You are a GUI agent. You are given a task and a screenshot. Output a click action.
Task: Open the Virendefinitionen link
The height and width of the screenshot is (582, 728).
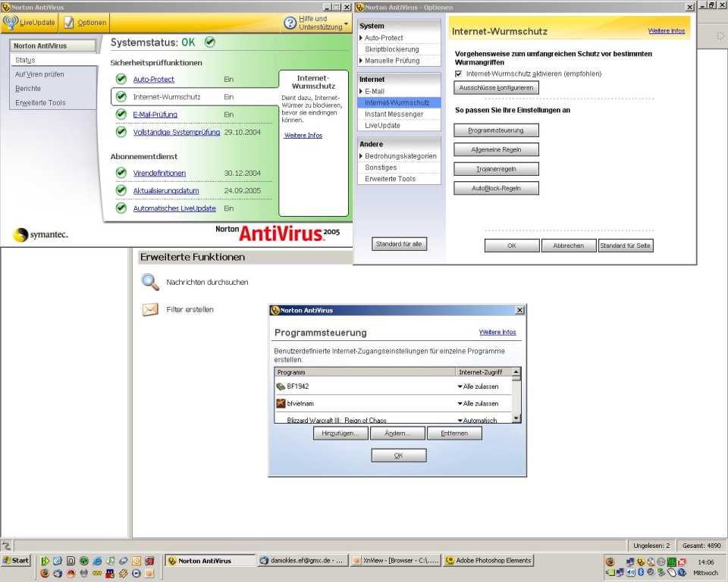pos(159,173)
